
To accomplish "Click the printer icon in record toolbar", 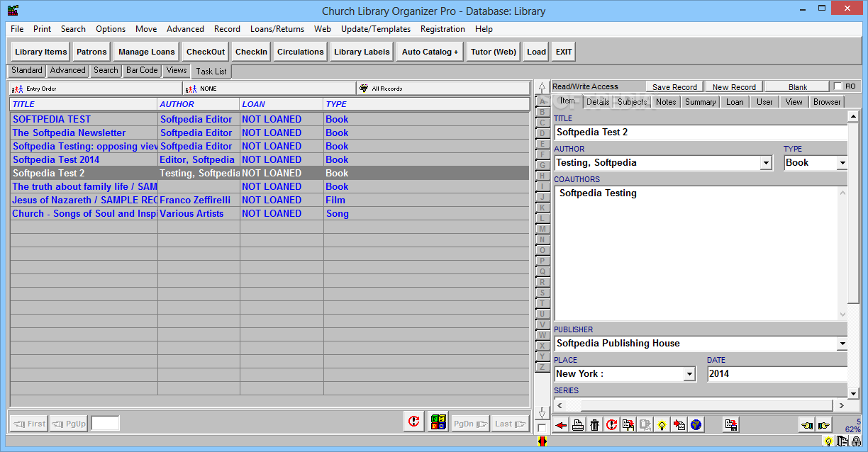I will [x=578, y=425].
